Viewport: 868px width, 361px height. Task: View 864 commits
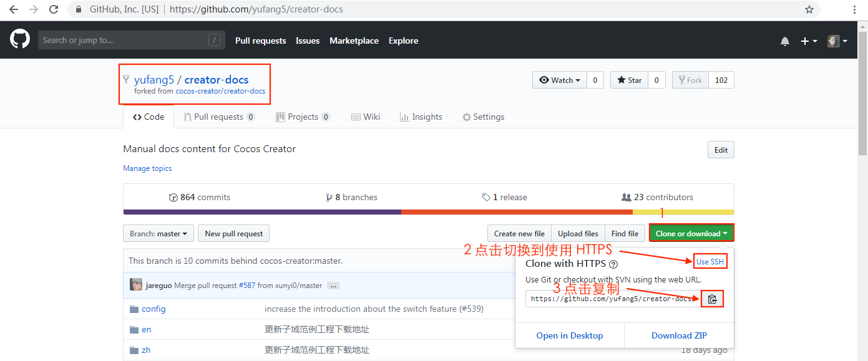200,197
